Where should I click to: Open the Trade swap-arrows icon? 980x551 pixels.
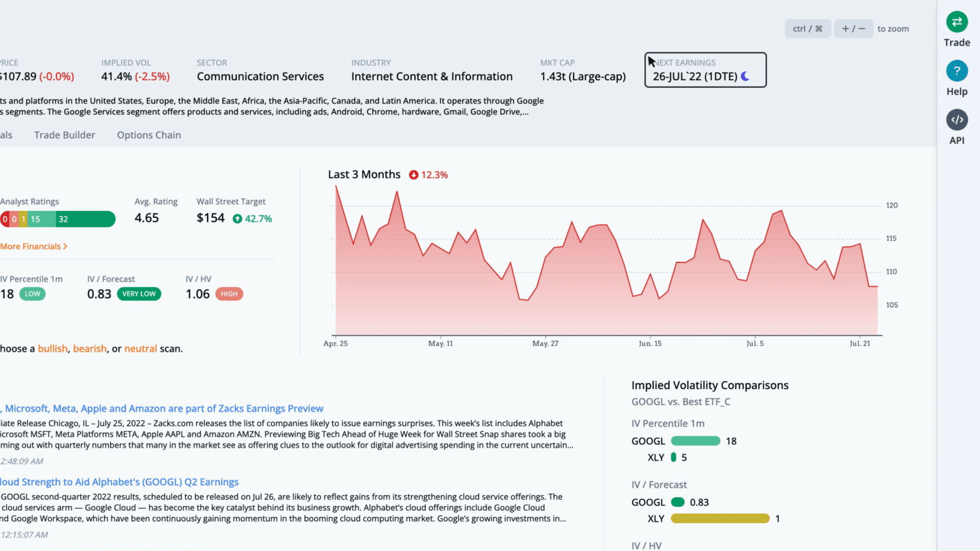click(957, 22)
